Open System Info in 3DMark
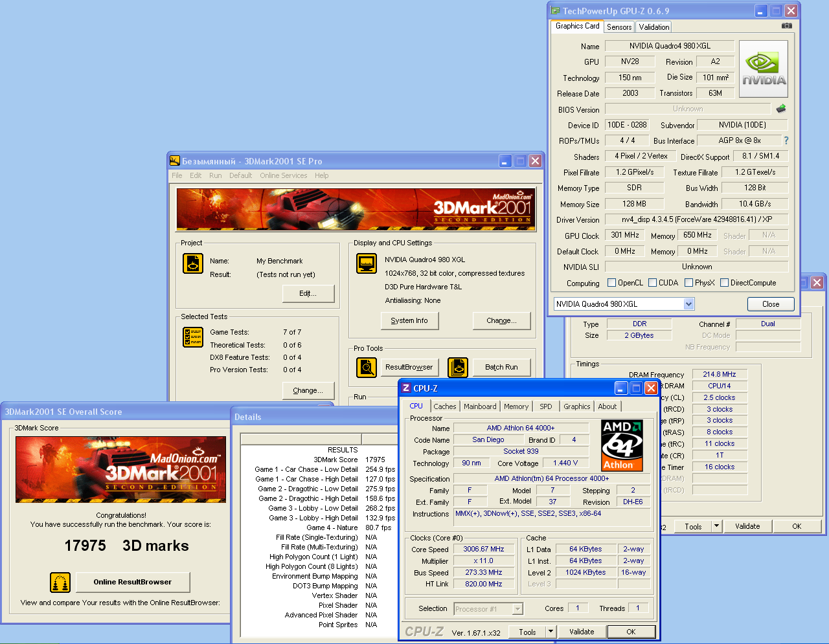Viewport: 829px width, 644px height. [409, 320]
